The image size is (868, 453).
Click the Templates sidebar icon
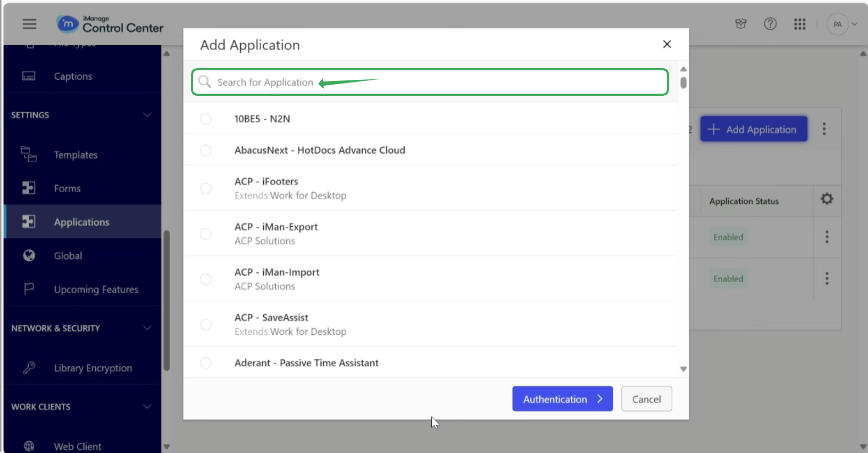[x=29, y=154]
